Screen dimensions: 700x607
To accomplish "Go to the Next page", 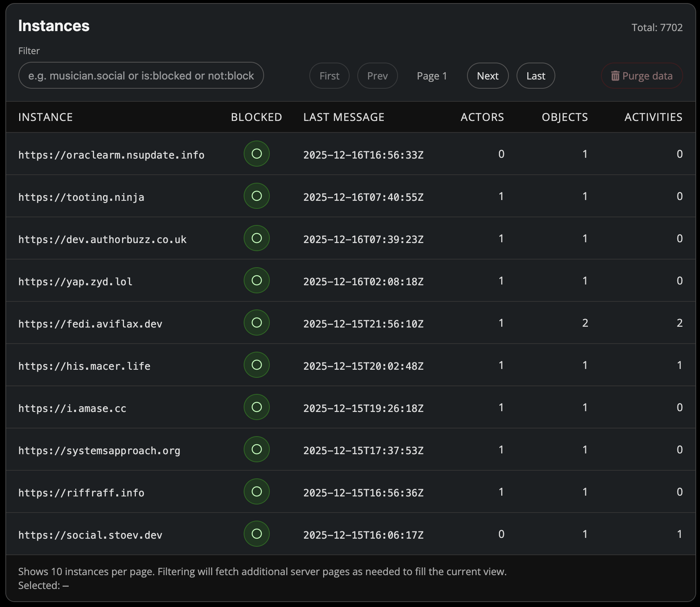I will coord(487,76).
